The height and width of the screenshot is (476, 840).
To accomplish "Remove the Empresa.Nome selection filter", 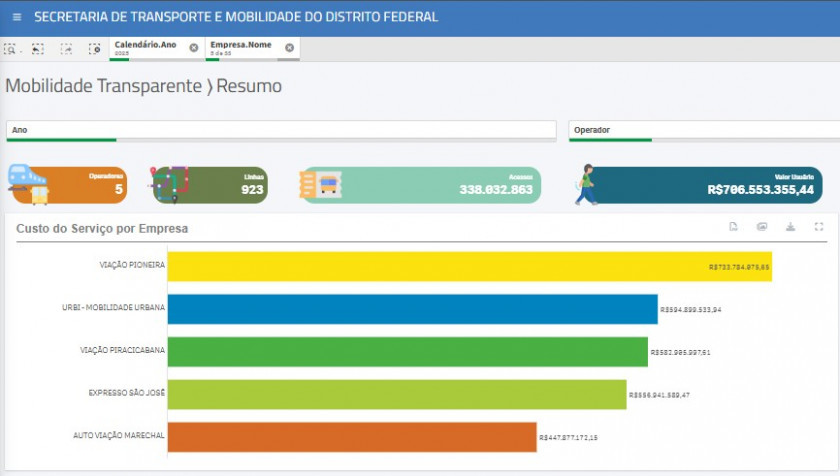I will [x=289, y=48].
